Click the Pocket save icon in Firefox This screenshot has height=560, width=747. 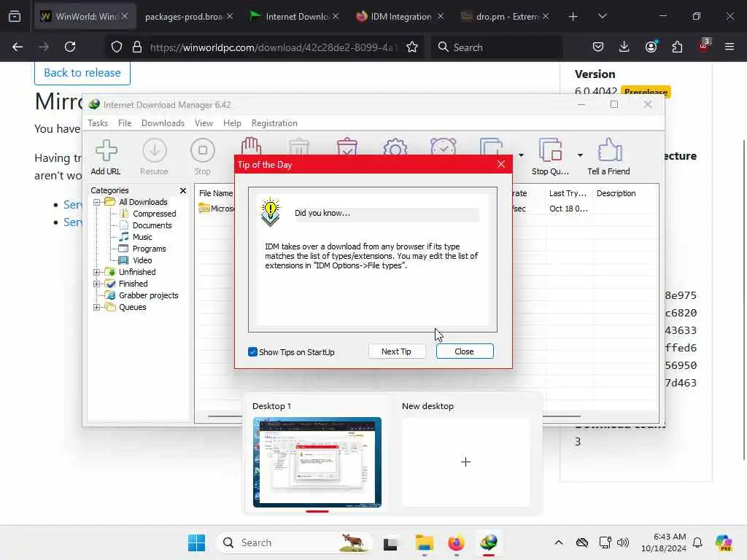click(598, 47)
